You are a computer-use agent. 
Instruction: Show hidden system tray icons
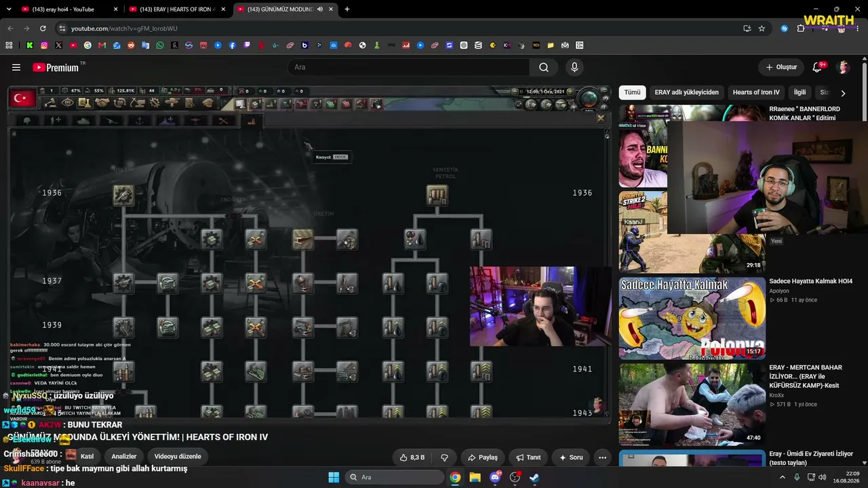point(782,477)
